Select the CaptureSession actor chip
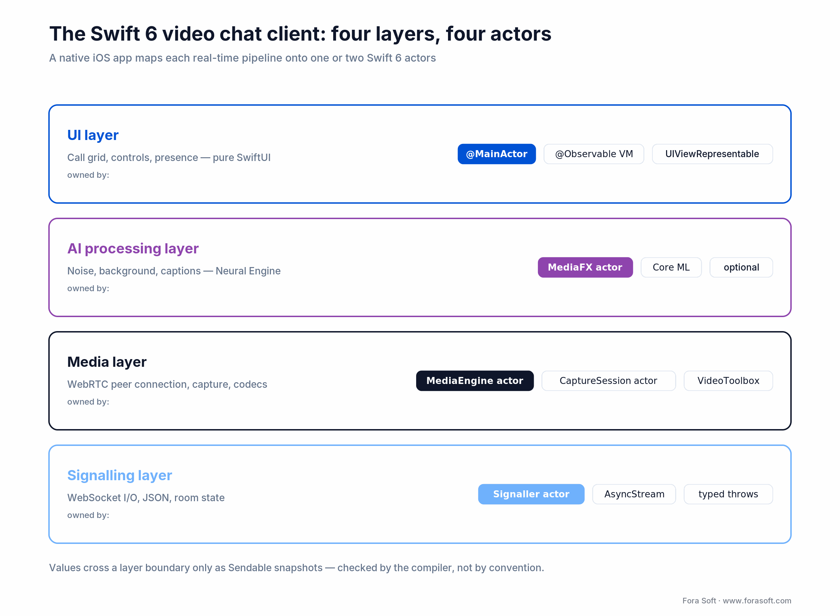 point(608,381)
